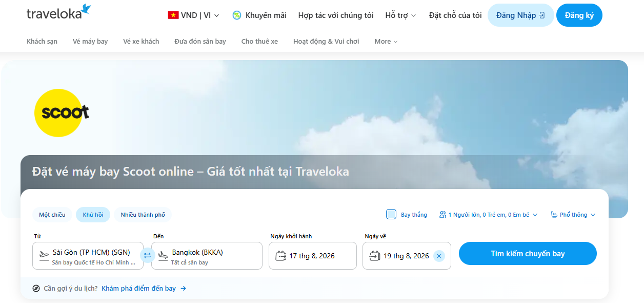This screenshot has width=644, height=303.
Task: Change return date 19 thg 8, 2026
Action: pyautogui.click(x=407, y=256)
